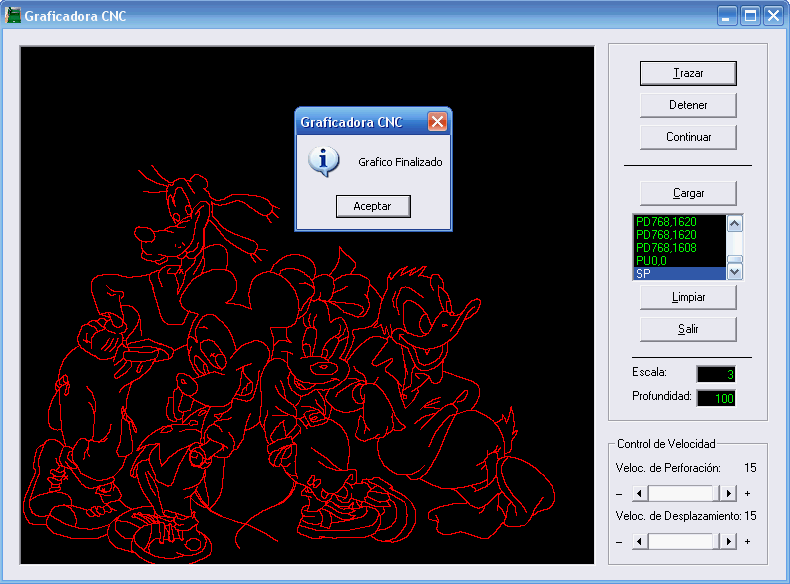
Task: Select the SP command line
Action: coord(680,273)
